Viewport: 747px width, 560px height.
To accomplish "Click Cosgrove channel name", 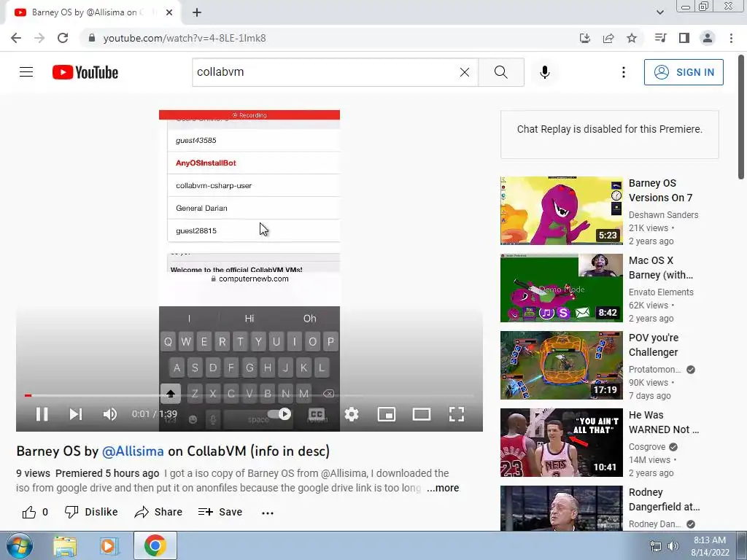I will 647,447.
